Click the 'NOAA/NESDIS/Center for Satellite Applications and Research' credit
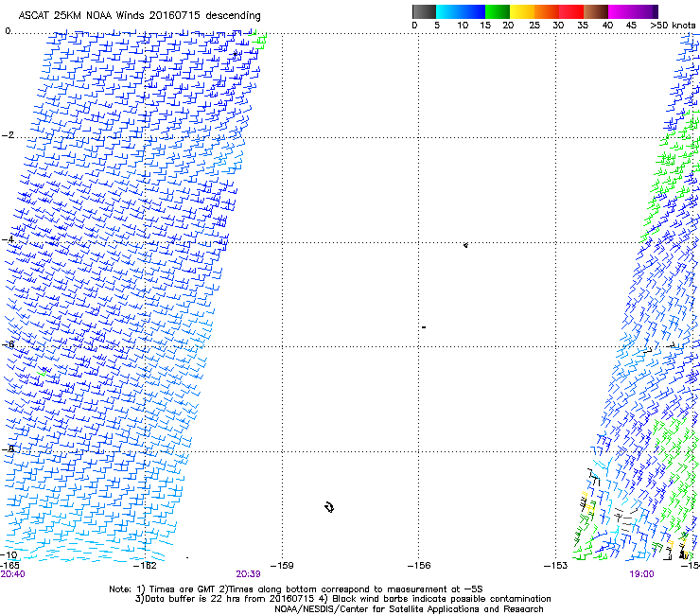The width and height of the screenshot is (700, 615). [x=409, y=609]
